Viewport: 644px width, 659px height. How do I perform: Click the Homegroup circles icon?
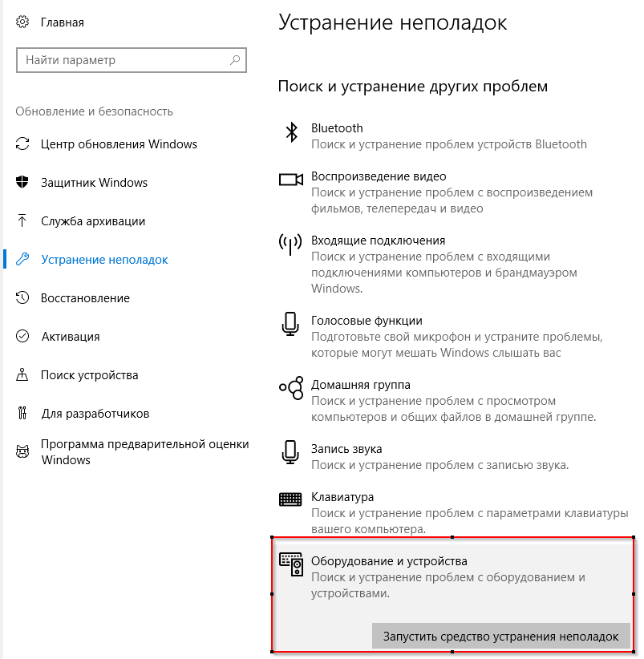point(291,388)
